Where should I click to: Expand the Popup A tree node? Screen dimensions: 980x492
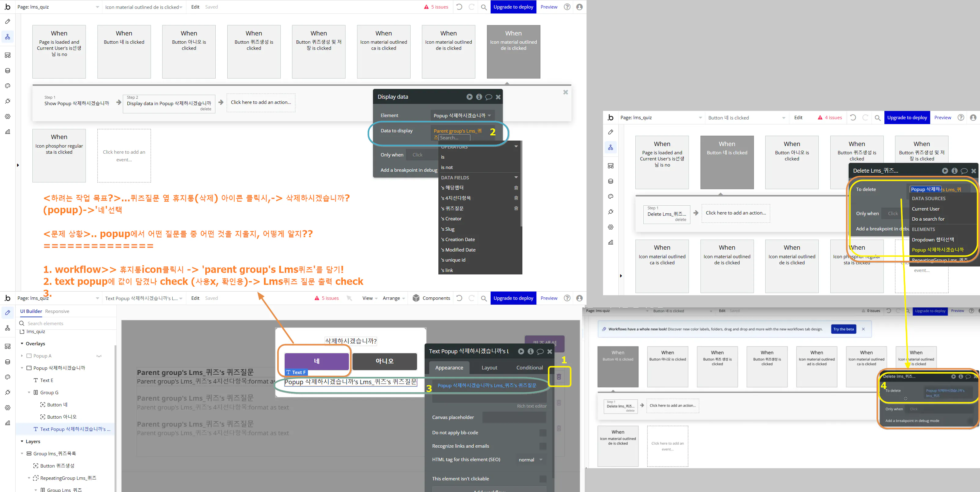point(22,356)
